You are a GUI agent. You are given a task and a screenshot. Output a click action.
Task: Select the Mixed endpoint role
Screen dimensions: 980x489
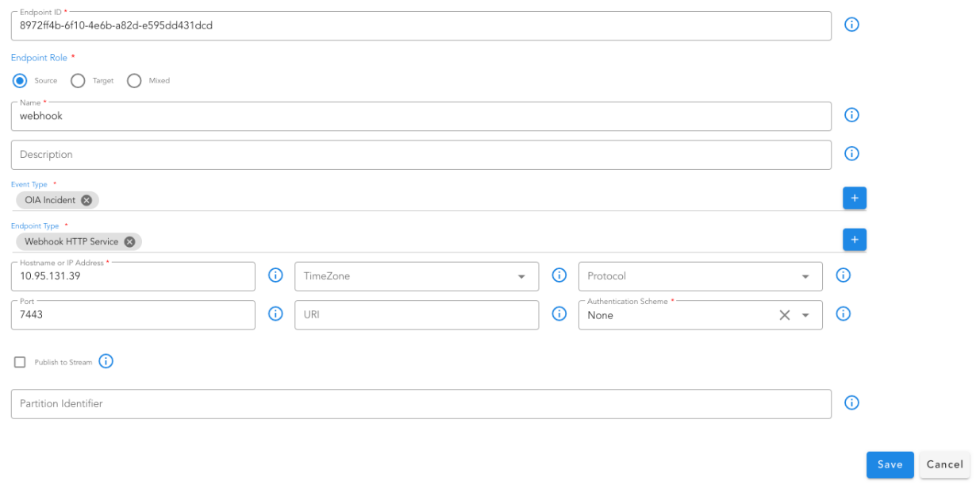pyautogui.click(x=134, y=80)
